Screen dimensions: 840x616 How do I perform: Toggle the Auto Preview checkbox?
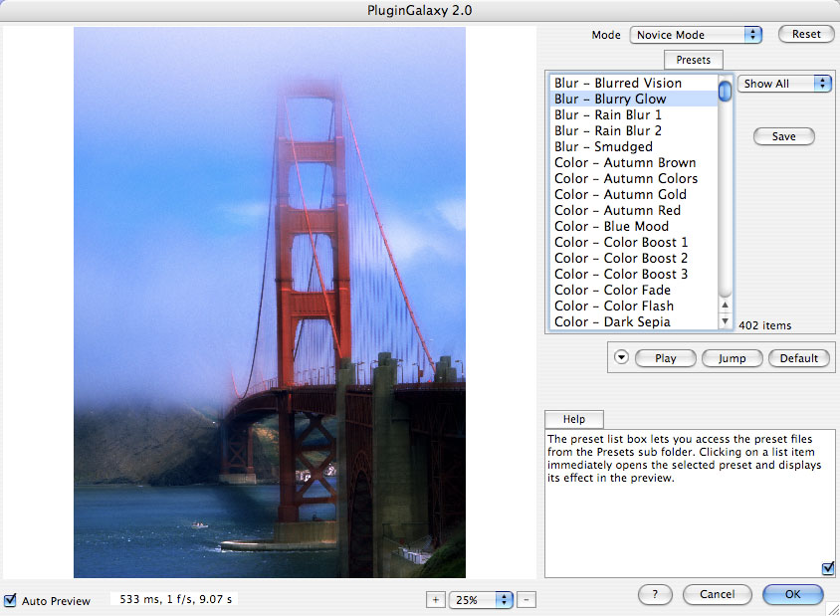10,600
